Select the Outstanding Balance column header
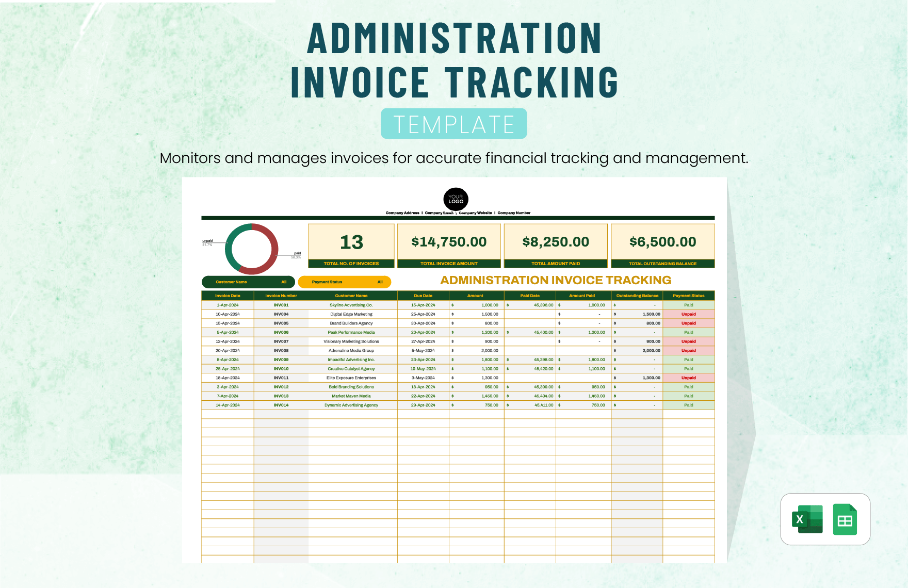This screenshot has height=588, width=908. pos(637,296)
